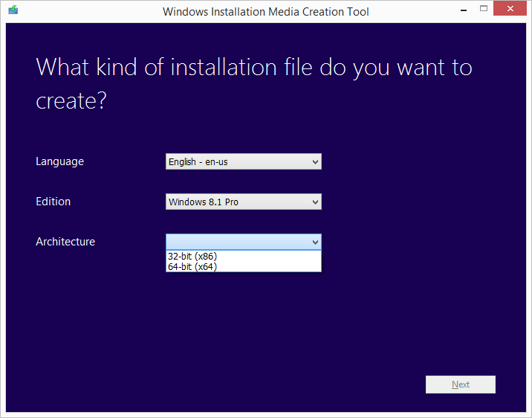This screenshot has width=532, height=418.
Task: Select the 32-bit (x86) architecture option
Action: (x=243, y=256)
